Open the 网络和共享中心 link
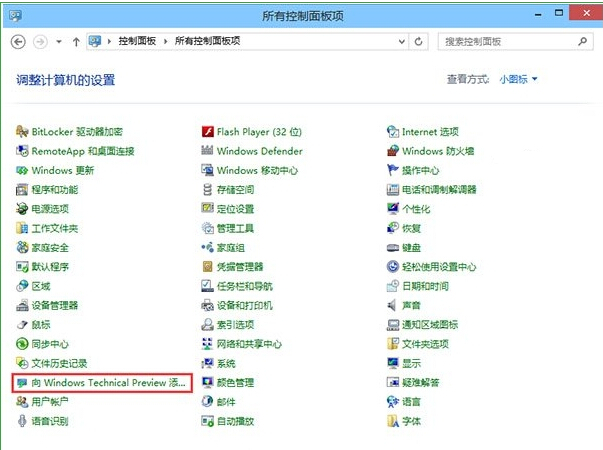The width and height of the screenshot is (603, 450). click(249, 344)
